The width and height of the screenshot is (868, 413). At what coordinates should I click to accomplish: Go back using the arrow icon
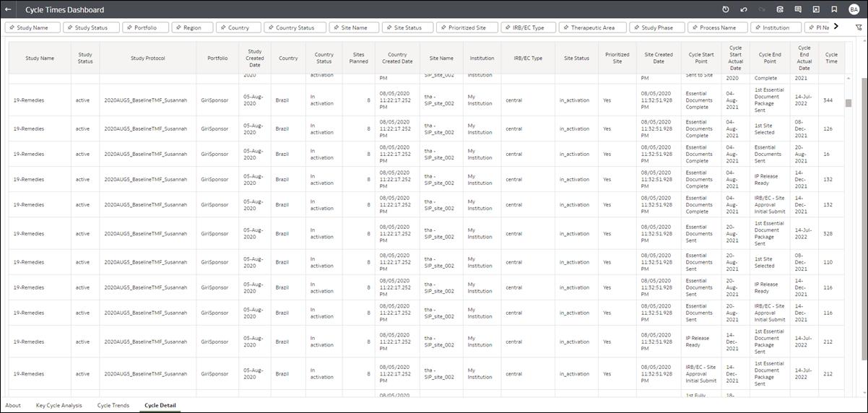(8, 10)
